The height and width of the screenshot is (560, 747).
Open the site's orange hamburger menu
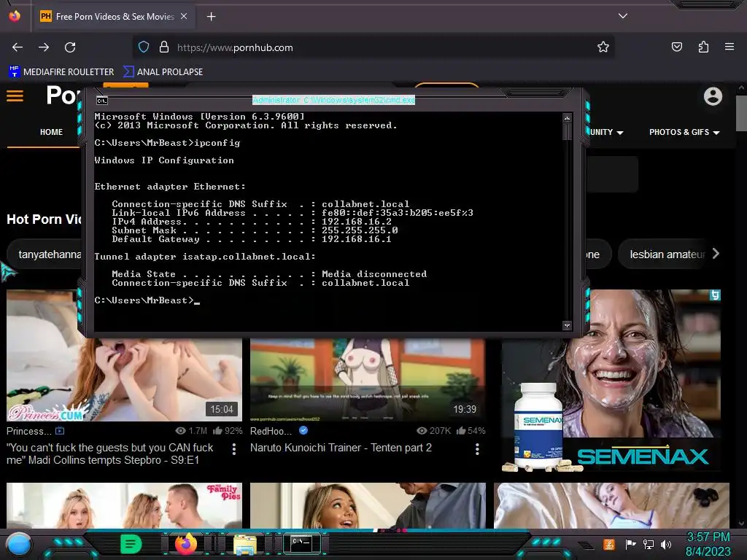(15, 96)
